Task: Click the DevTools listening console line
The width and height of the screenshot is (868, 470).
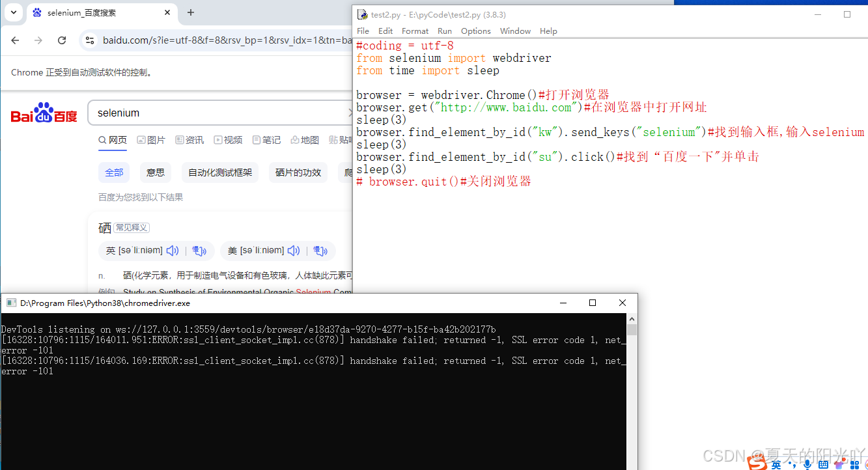Action: coord(248,329)
